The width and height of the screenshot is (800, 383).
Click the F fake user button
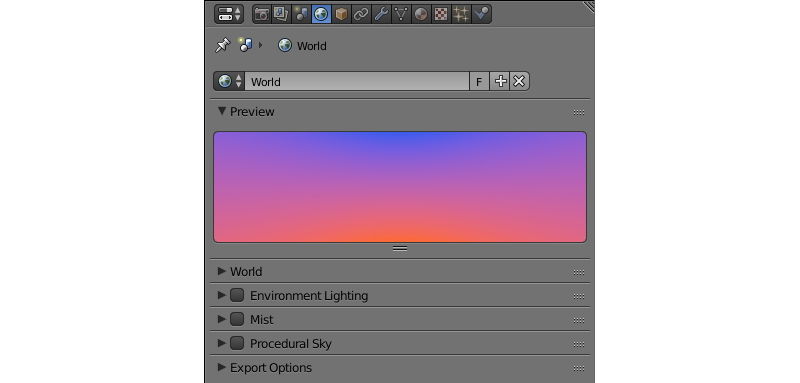479,82
